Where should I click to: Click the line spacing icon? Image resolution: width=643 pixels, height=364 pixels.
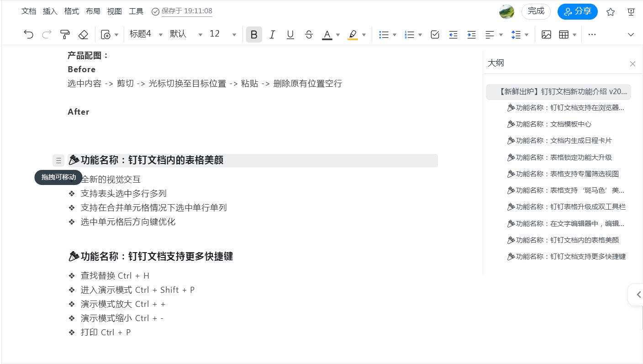(x=516, y=35)
